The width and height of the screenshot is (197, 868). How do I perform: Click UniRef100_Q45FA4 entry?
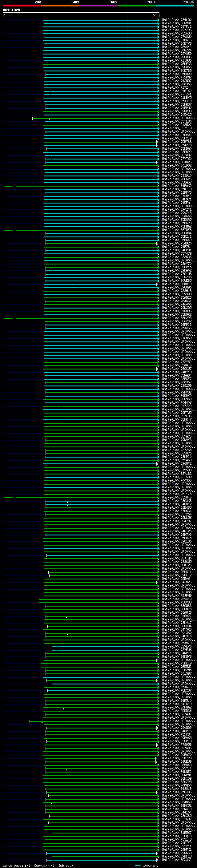[176, 203]
